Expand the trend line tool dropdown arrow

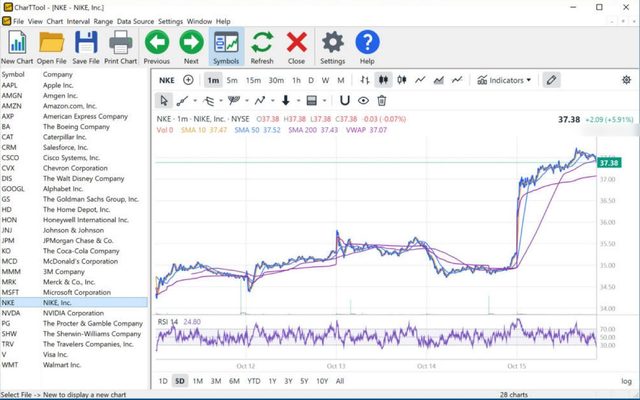click(195, 100)
